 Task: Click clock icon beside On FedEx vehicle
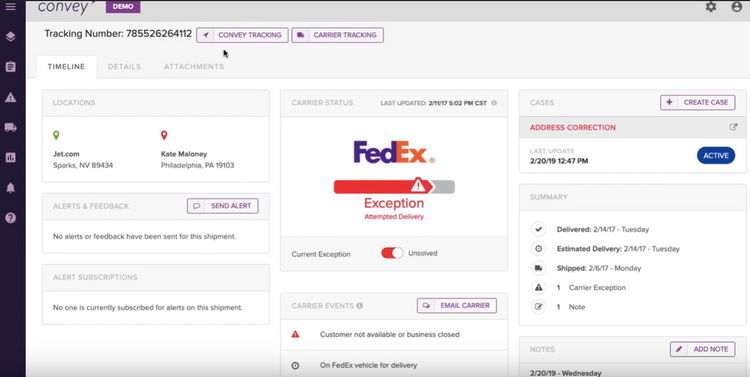coord(295,366)
